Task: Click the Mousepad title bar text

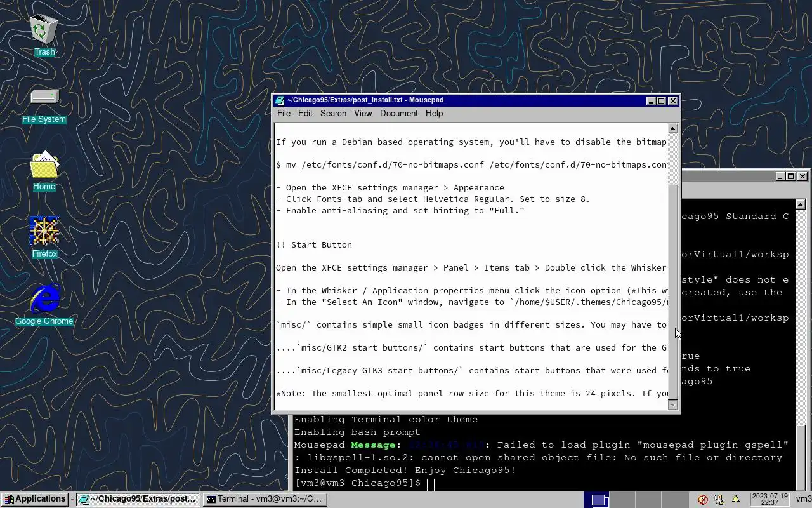Action: (365, 100)
